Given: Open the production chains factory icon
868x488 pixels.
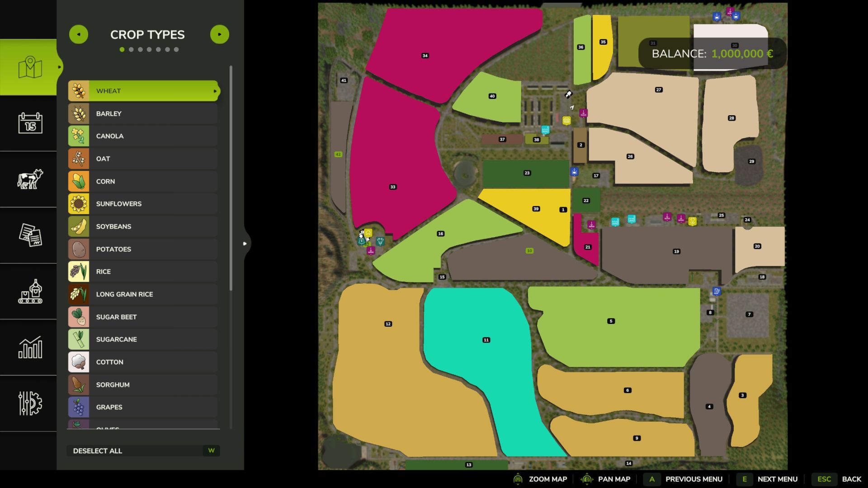Looking at the screenshot, I should click(x=30, y=291).
